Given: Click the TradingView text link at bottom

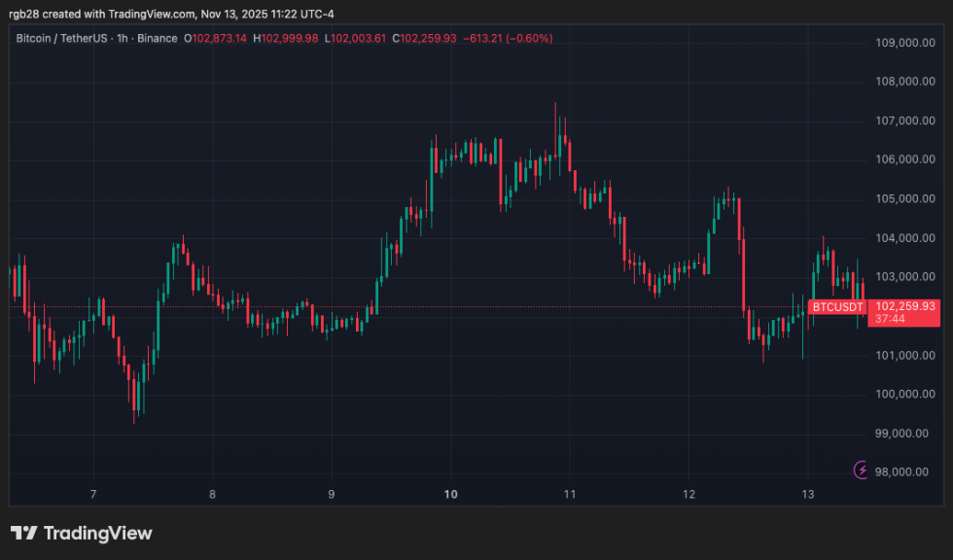Looking at the screenshot, I should [x=100, y=533].
